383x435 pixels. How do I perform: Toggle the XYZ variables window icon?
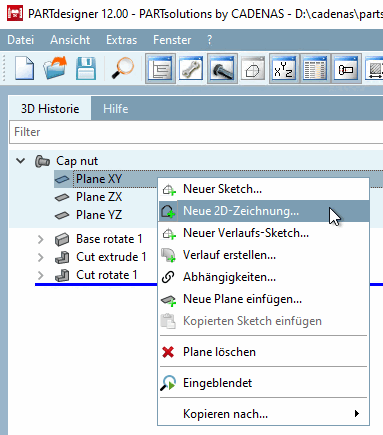coord(283,69)
